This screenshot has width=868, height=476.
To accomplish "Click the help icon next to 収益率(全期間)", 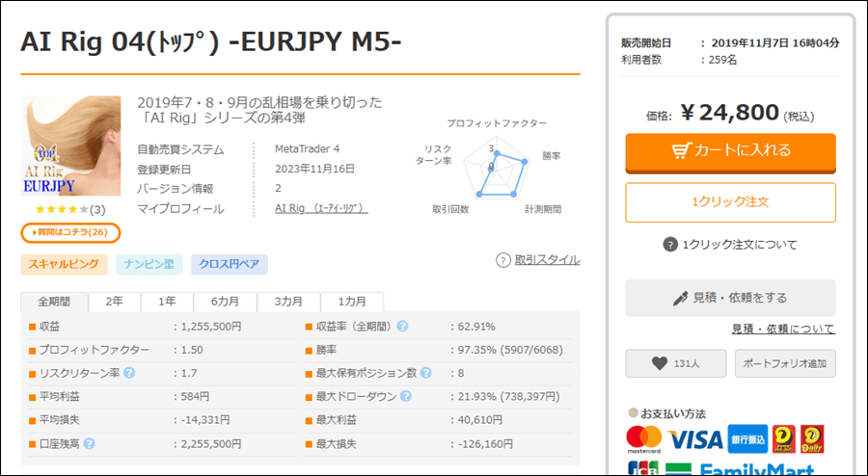I will point(402,327).
